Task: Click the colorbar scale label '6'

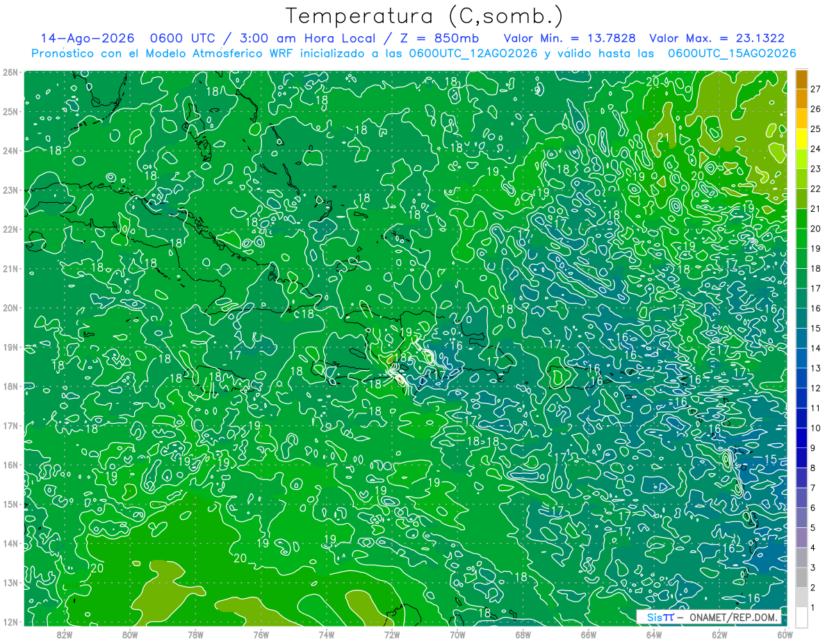Action: 813,508
